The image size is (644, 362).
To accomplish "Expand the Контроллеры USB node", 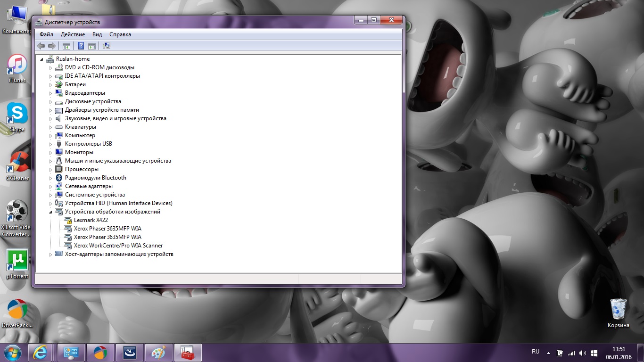I will coord(51,144).
